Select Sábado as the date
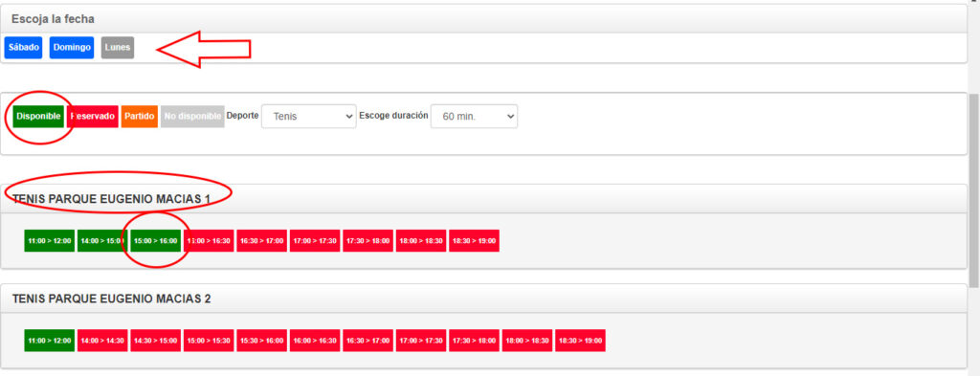Viewport: 980px width, 376px height. click(x=23, y=48)
